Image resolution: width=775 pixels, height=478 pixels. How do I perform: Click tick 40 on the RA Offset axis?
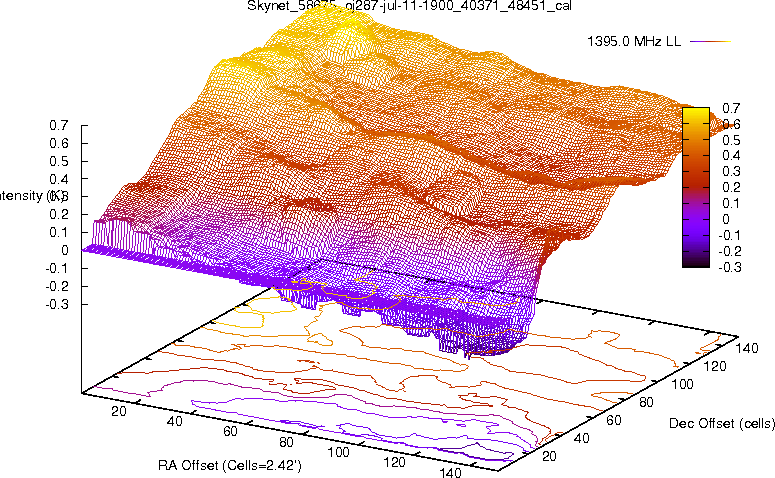(x=174, y=421)
